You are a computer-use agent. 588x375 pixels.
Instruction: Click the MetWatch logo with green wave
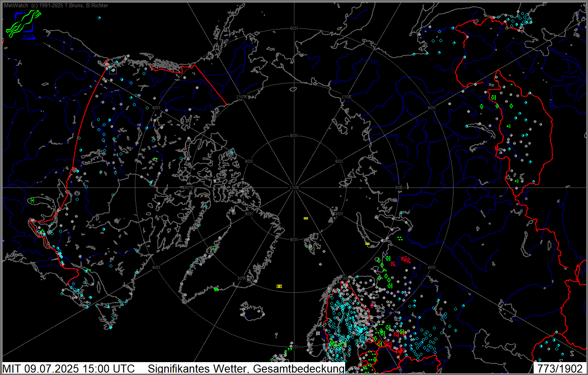click(x=24, y=24)
